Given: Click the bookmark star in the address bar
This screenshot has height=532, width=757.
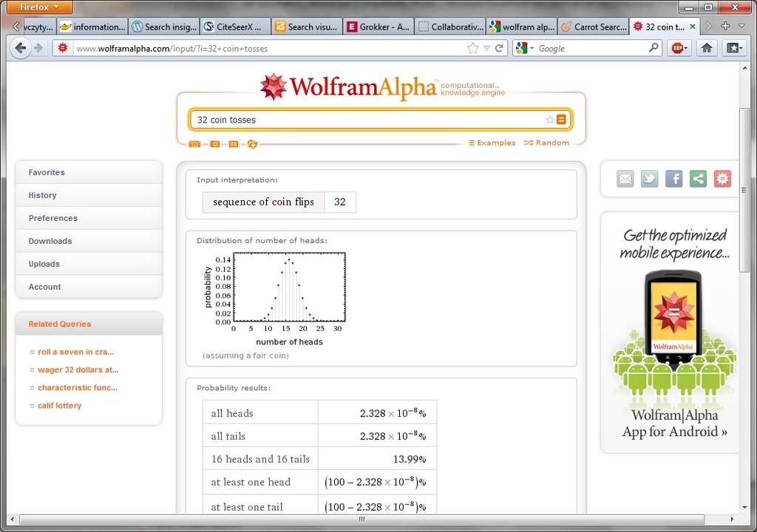Looking at the screenshot, I should [x=472, y=48].
